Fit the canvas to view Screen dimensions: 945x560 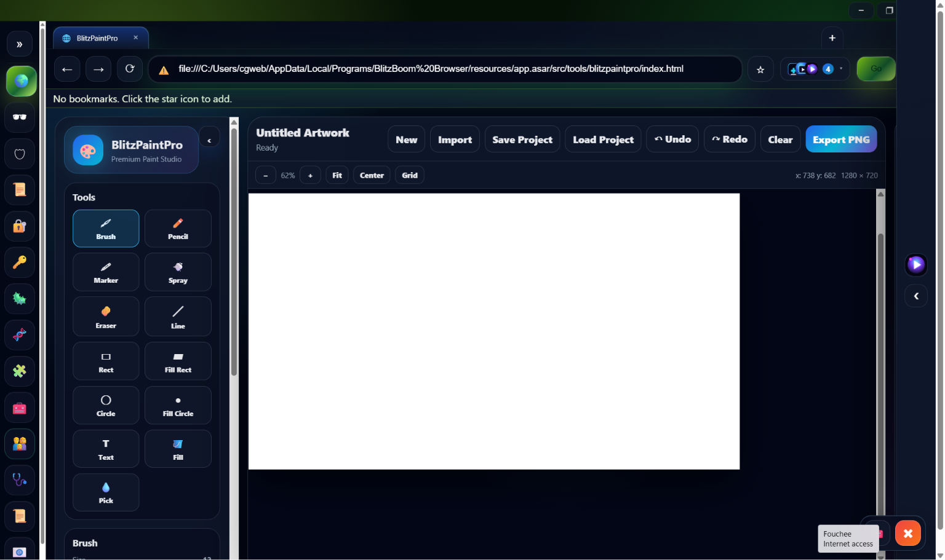[337, 175]
